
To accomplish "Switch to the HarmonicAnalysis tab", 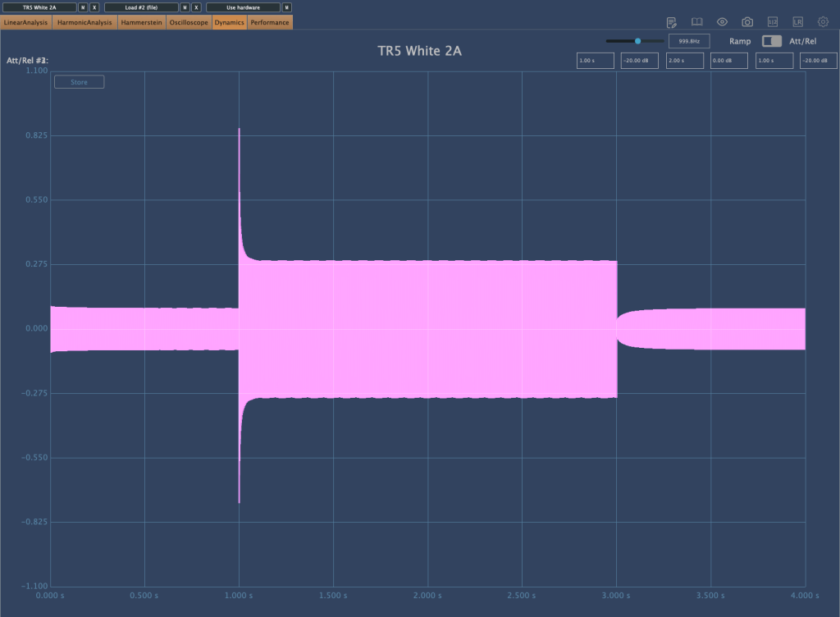I will point(84,22).
